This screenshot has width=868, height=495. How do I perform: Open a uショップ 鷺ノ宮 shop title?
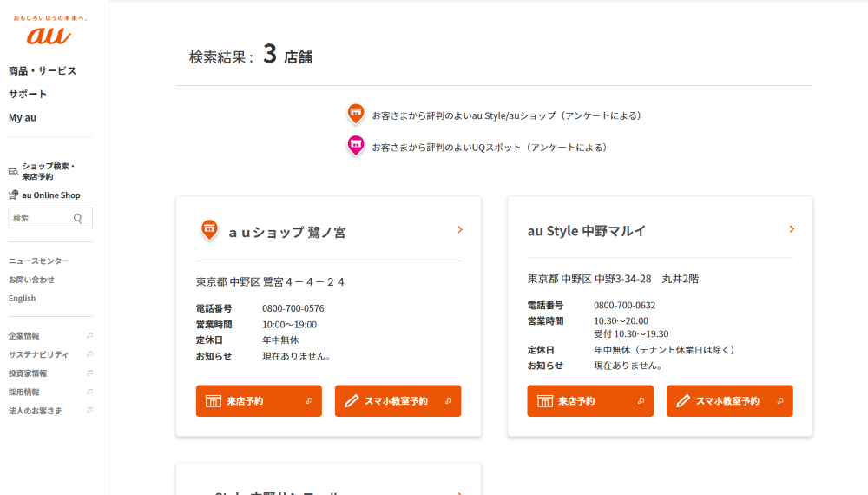tap(286, 232)
